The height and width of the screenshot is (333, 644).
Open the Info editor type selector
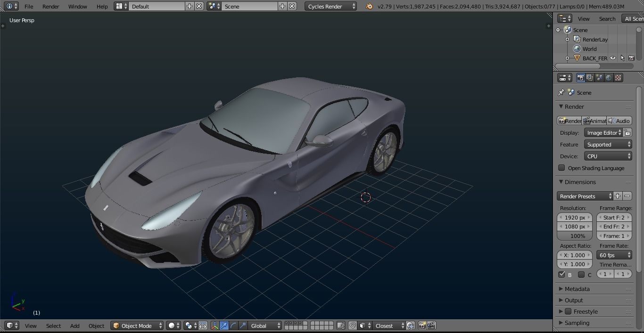click(x=11, y=6)
